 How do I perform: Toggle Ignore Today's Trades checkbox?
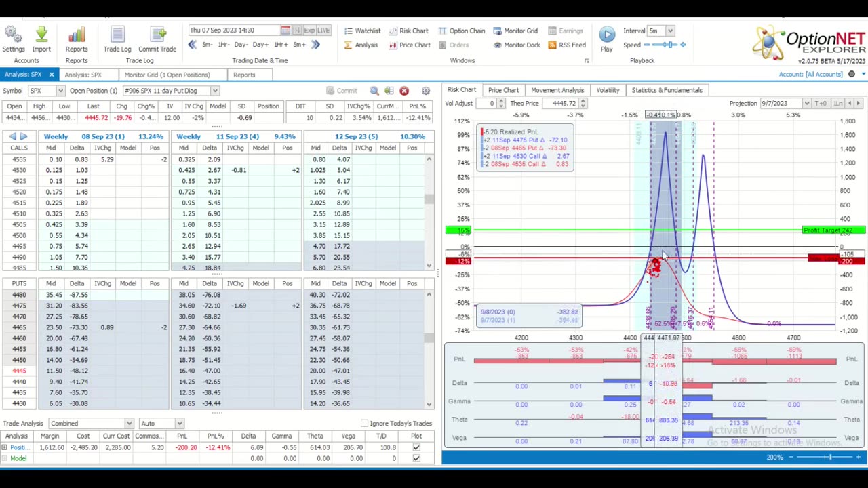point(364,424)
